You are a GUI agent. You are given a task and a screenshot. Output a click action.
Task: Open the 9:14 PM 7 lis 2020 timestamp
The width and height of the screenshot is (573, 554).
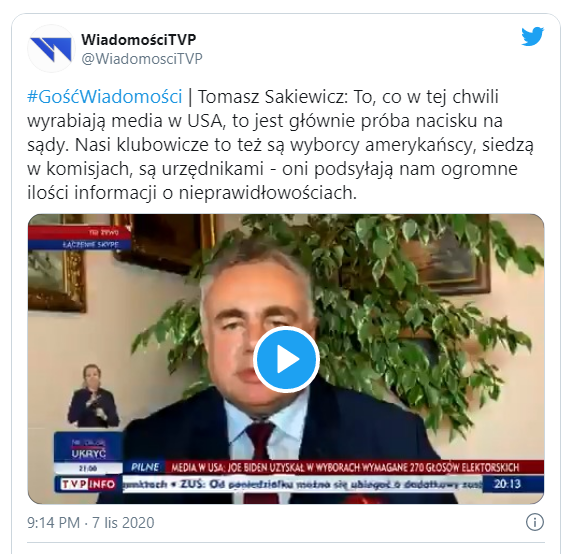[91, 523]
